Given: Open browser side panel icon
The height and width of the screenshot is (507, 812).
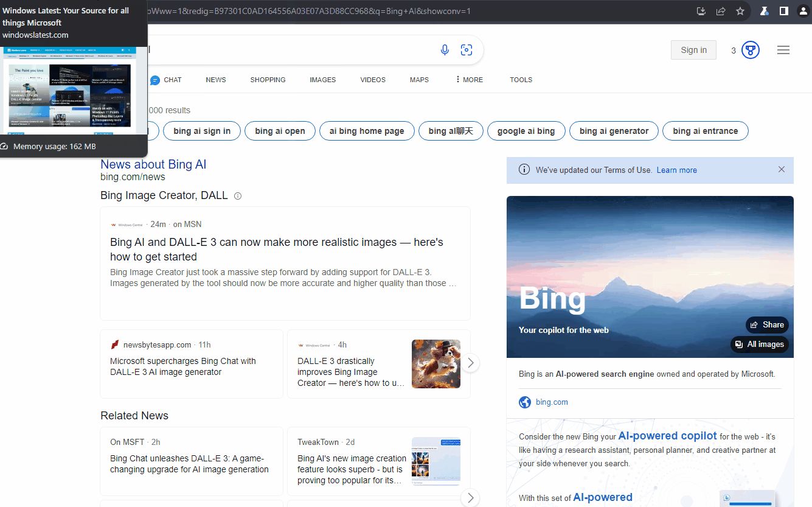Looking at the screenshot, I should [x=784, y=11].
